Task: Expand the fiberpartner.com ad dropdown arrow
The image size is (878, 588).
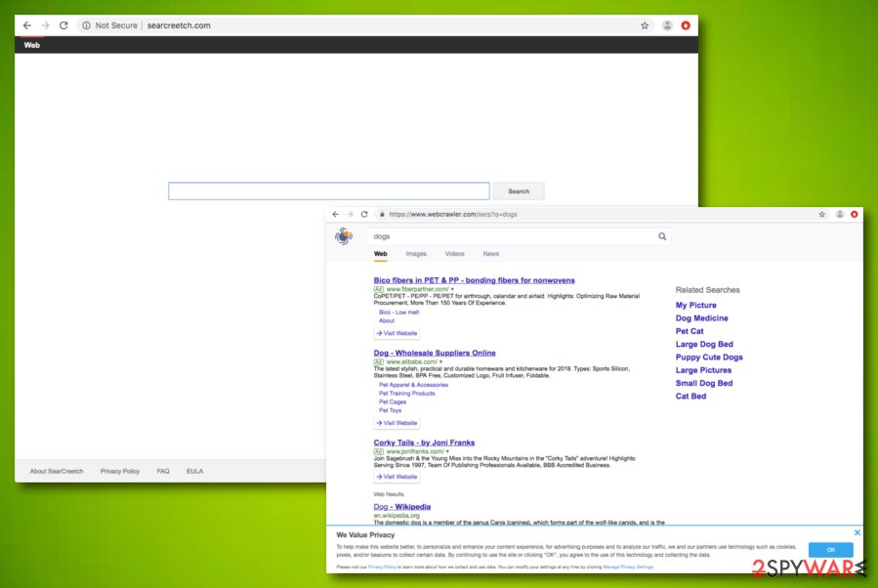Action: (x=452, y=289)
